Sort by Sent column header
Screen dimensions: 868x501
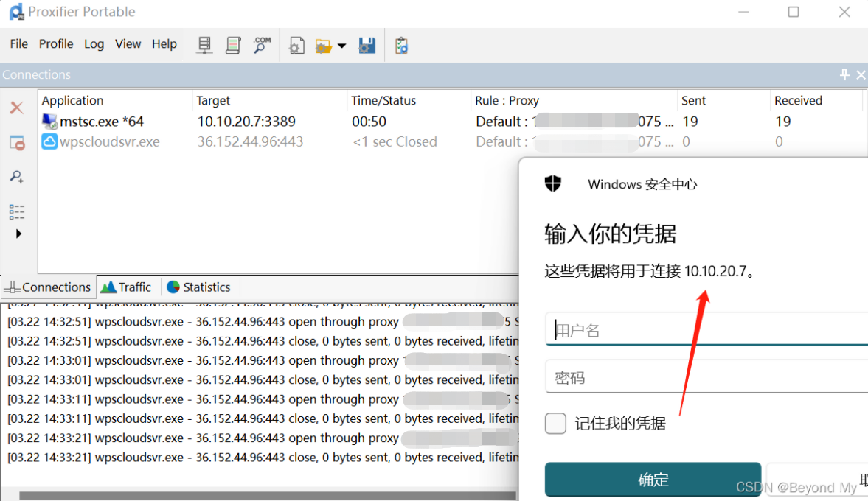(x=723, y=101)
